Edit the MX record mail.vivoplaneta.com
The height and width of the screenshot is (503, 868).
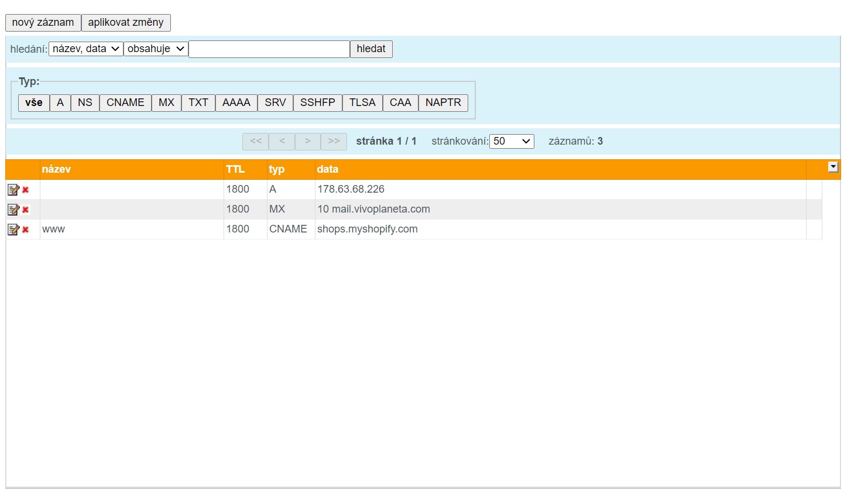tap(13, 210)
